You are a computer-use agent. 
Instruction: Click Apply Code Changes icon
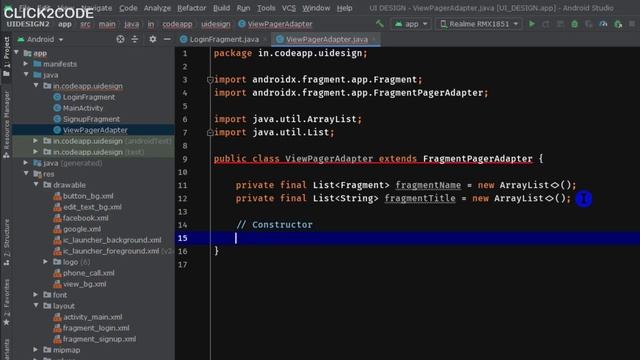click(x=560, y=24)
